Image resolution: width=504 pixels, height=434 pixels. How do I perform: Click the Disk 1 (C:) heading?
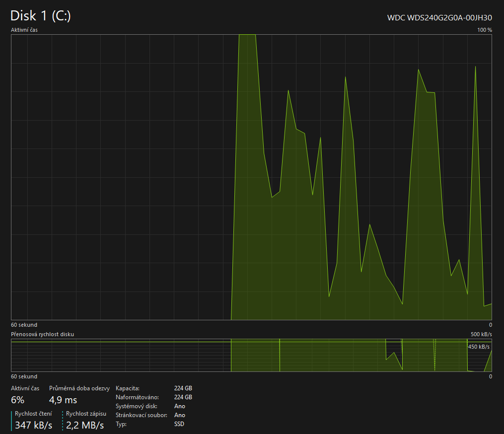(x=41, y=16)
